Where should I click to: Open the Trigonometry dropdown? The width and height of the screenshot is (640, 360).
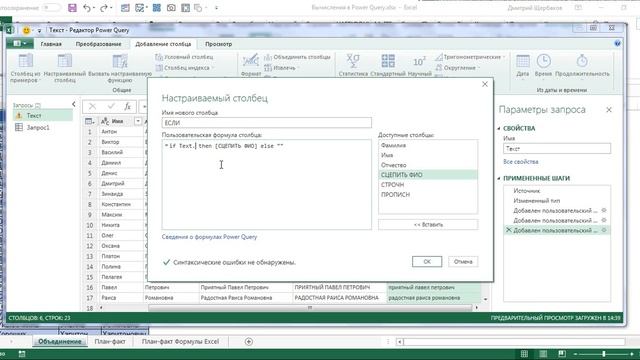tap(470, 57)
